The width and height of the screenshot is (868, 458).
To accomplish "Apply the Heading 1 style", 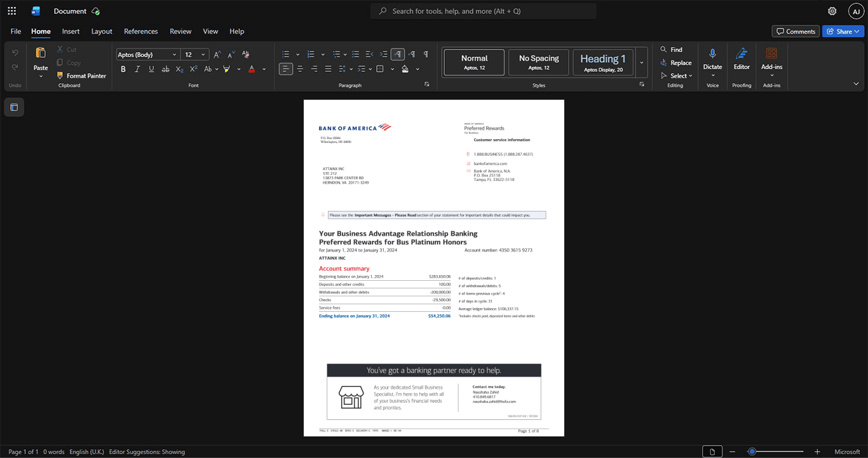I will 603,62.
